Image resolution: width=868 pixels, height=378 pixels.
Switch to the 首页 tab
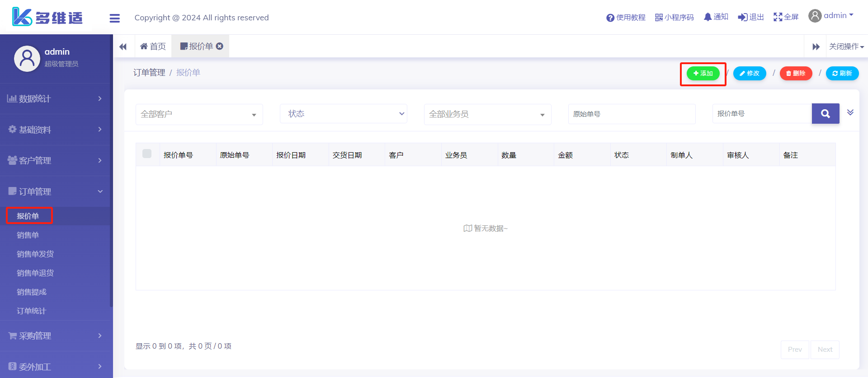coord(153,47)
